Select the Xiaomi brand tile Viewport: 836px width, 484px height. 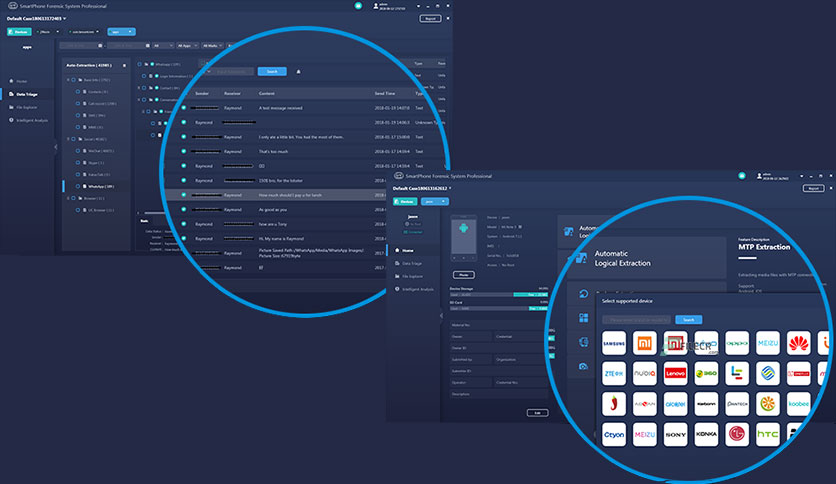[645, 343]
